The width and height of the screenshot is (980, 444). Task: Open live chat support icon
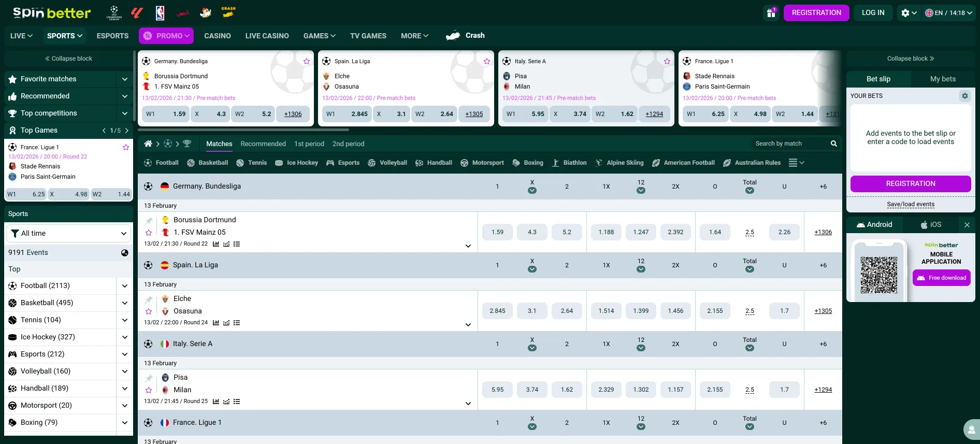click(971, 429)
